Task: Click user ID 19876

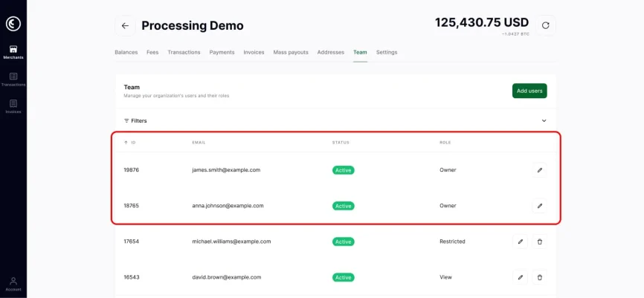Action: tap(132, 170)
